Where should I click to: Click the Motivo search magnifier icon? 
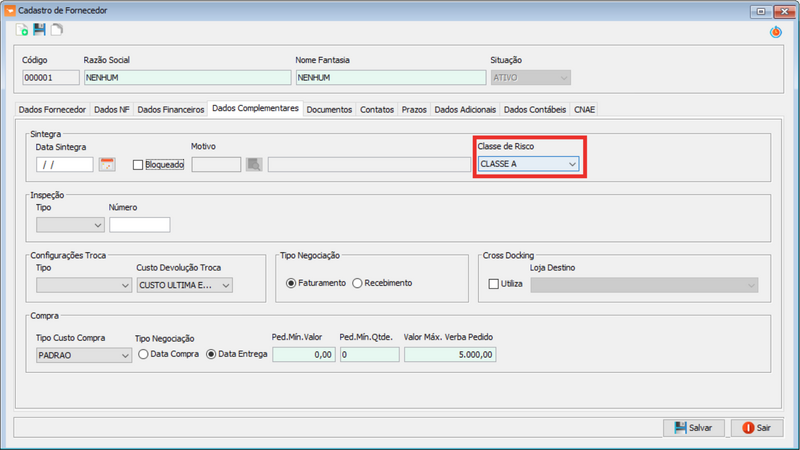click(254, 164)
